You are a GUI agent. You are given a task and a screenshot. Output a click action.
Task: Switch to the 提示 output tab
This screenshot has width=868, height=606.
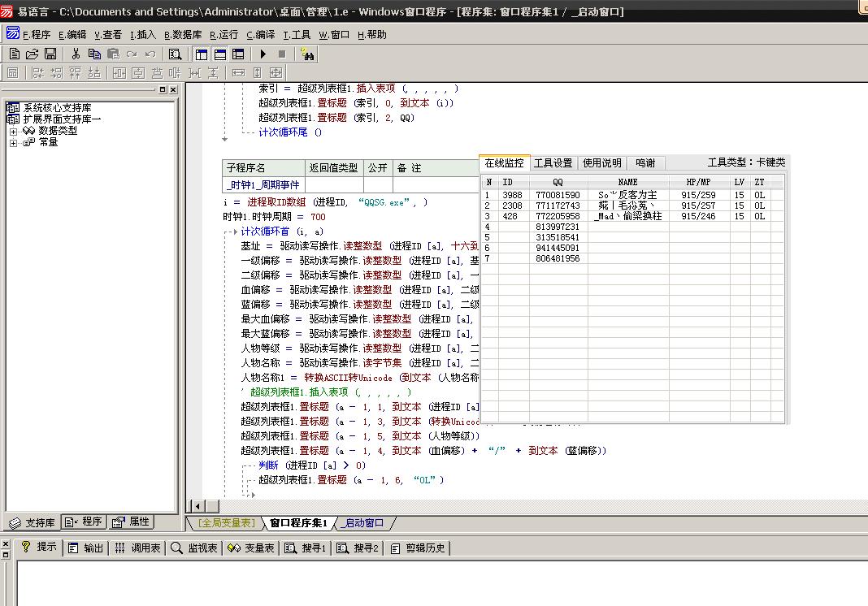(39, 548)
